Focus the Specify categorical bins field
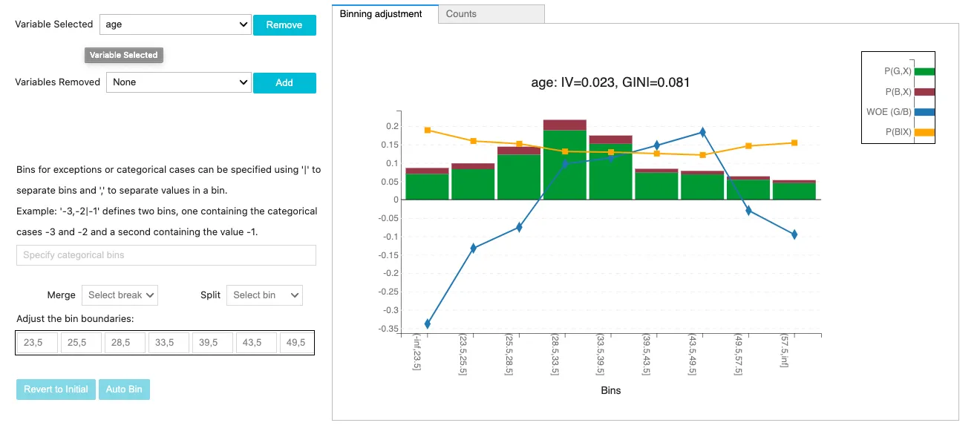 pyautogui.click(x=166, y=255)
